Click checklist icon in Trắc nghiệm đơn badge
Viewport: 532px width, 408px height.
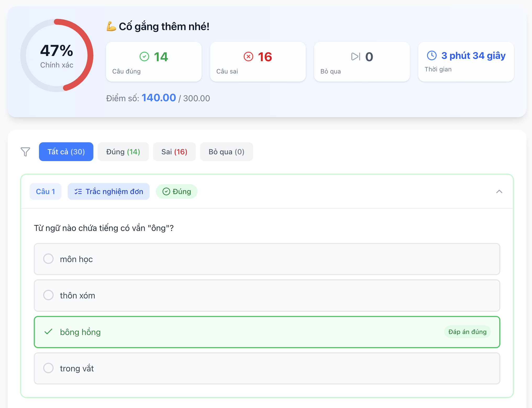(78, 192)
